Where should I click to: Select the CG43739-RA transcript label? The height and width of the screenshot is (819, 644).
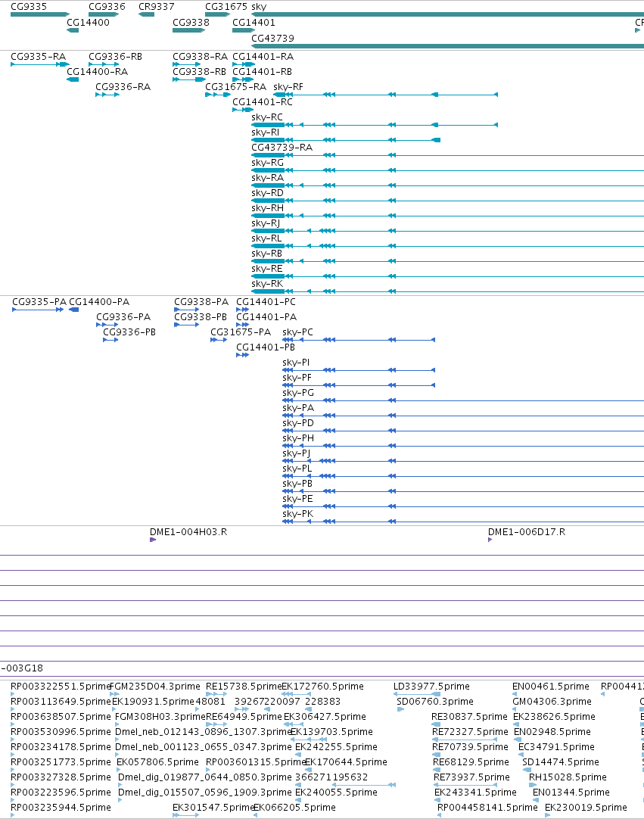pos(282,148)
